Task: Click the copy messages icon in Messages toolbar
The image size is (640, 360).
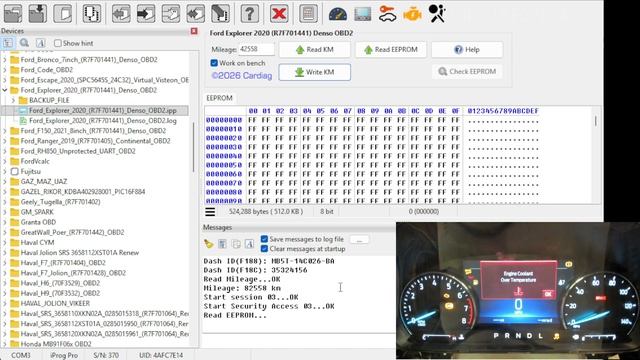Action: click(x=236, y=244)
